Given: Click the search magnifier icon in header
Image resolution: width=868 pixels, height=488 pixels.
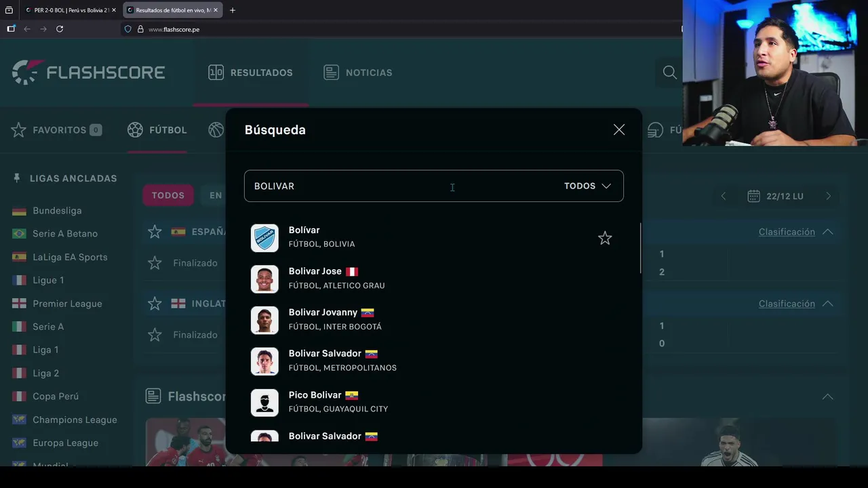Looking at the screenshot, I should pyautogui.click(x=669, y=73).
